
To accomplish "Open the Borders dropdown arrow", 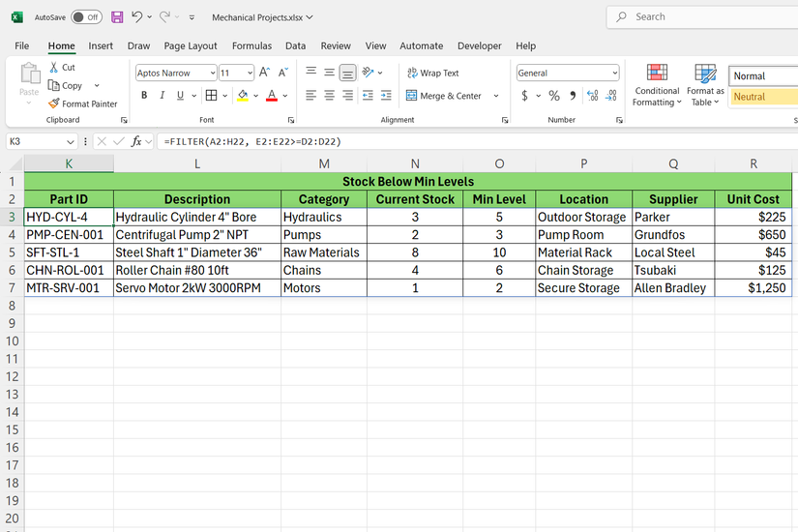I will [x=225, y=96].
